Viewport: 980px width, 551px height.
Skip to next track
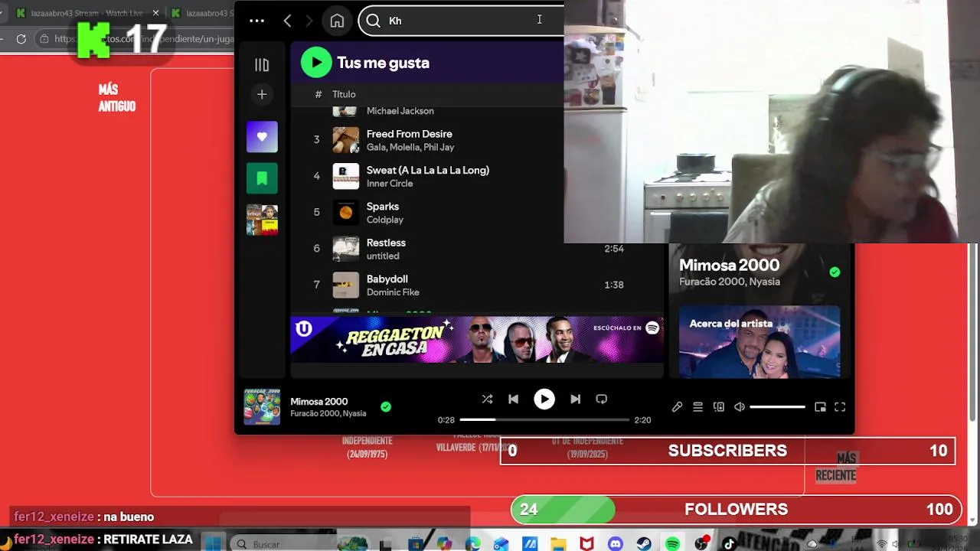pos(575,399)
